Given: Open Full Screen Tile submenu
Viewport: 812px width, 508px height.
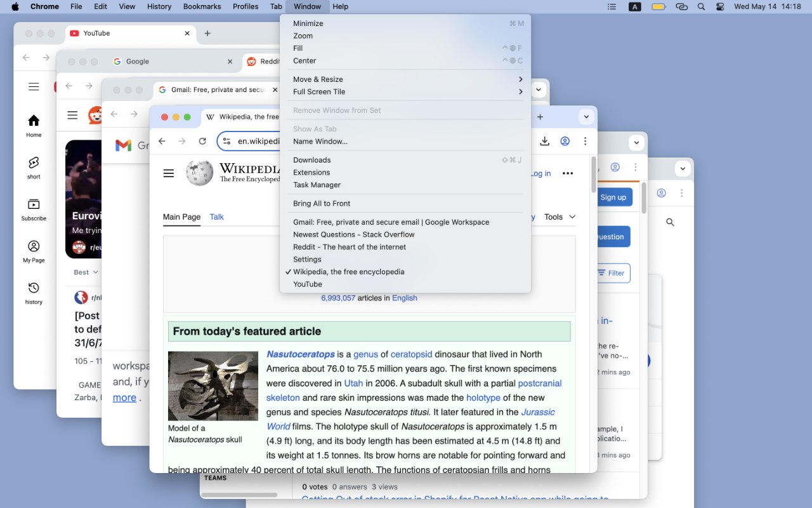Looking at the screenshot, I should (407, 92).
